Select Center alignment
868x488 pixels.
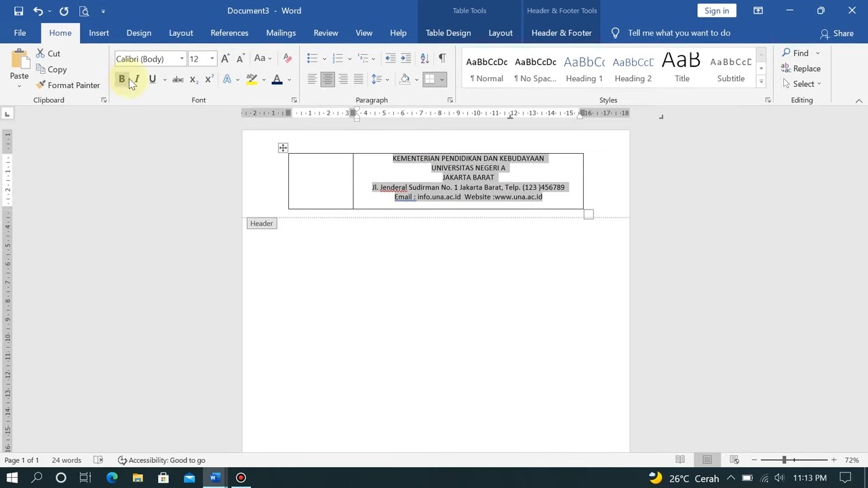tap(328, 79)
